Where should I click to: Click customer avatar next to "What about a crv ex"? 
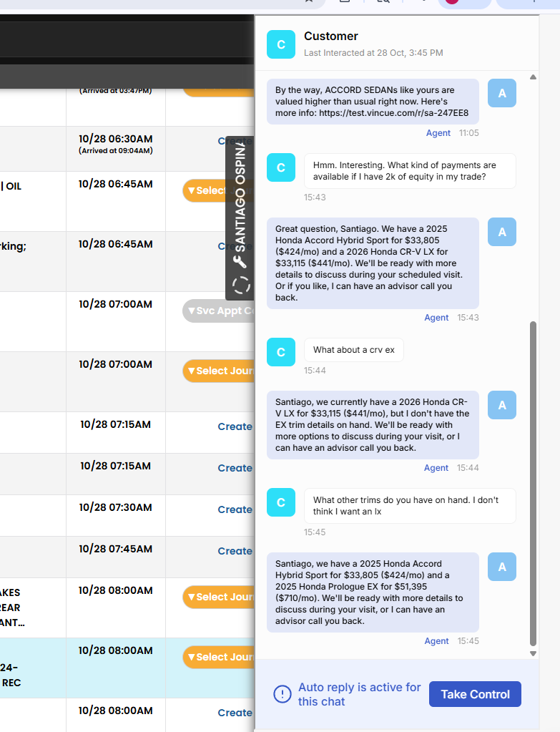tap(281, 352)
